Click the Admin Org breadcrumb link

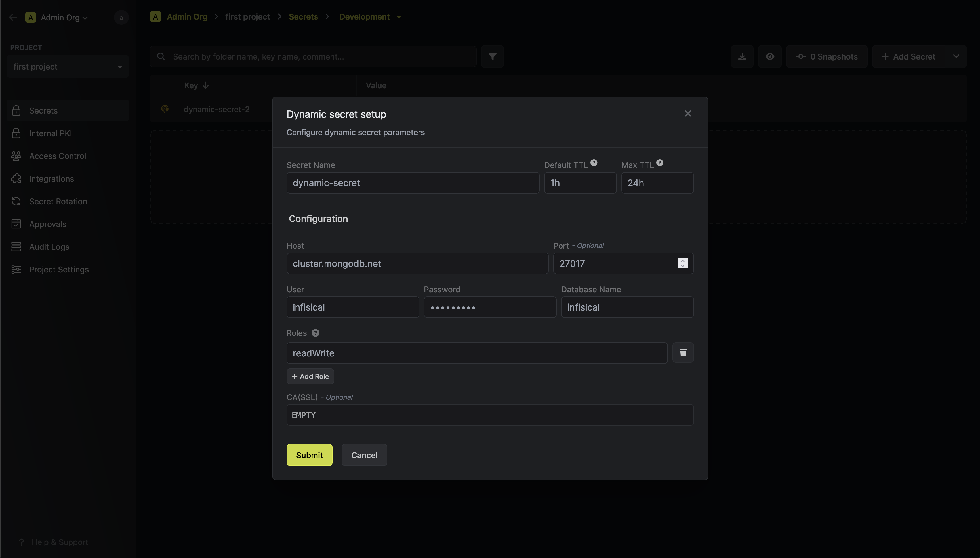[x=187, y=17]
